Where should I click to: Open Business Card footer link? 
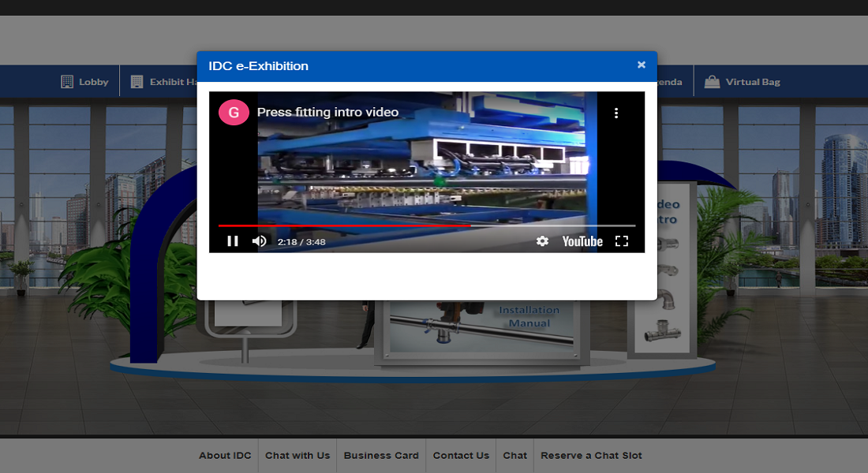pos(381,456)
